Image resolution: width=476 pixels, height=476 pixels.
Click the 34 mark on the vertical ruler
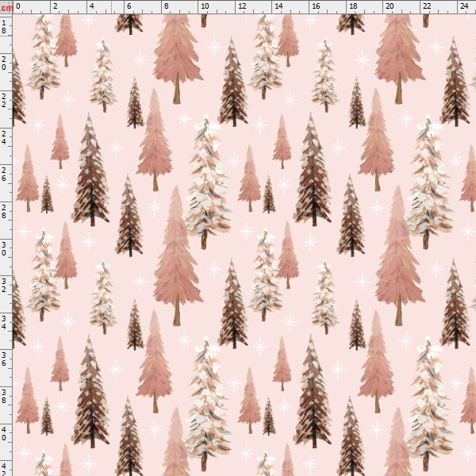click(x=4, y=323)
